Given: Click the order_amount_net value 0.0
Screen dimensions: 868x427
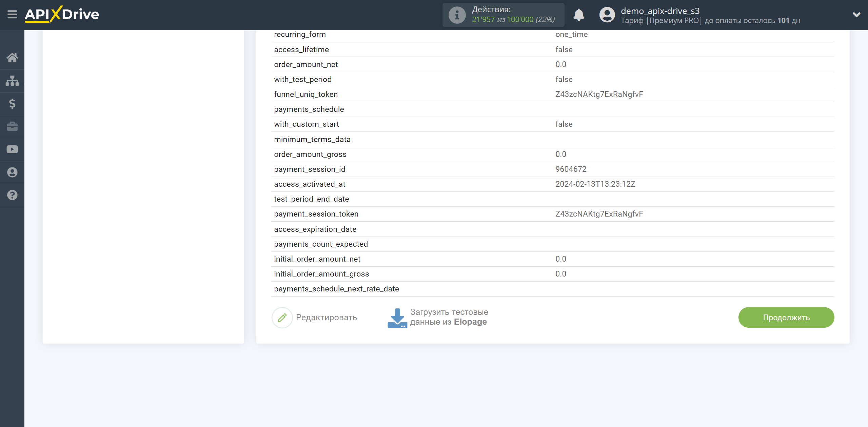Looking at the screenshot, I should pos(561,64).
